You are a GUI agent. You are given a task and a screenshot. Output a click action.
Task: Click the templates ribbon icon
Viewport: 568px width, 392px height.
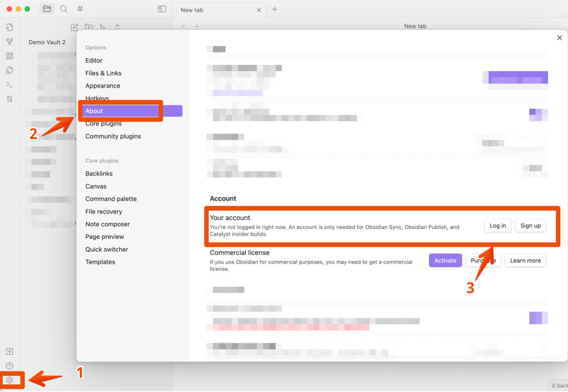[10, 70]
